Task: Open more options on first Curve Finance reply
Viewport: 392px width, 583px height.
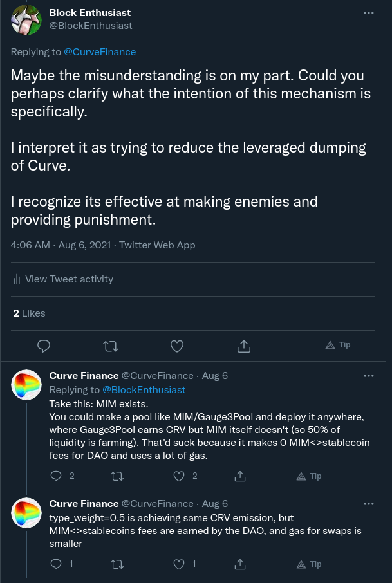Action: click(368, 375)
